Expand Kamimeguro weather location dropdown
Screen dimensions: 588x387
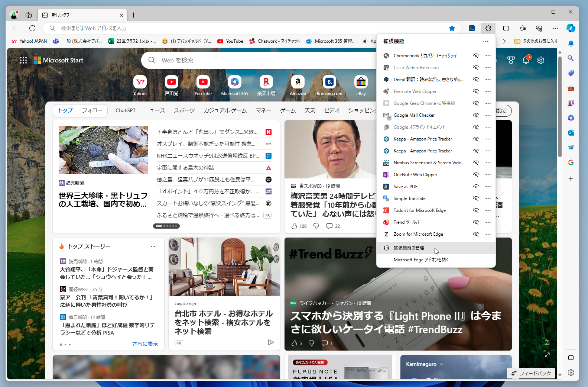(x=442, y=364)
